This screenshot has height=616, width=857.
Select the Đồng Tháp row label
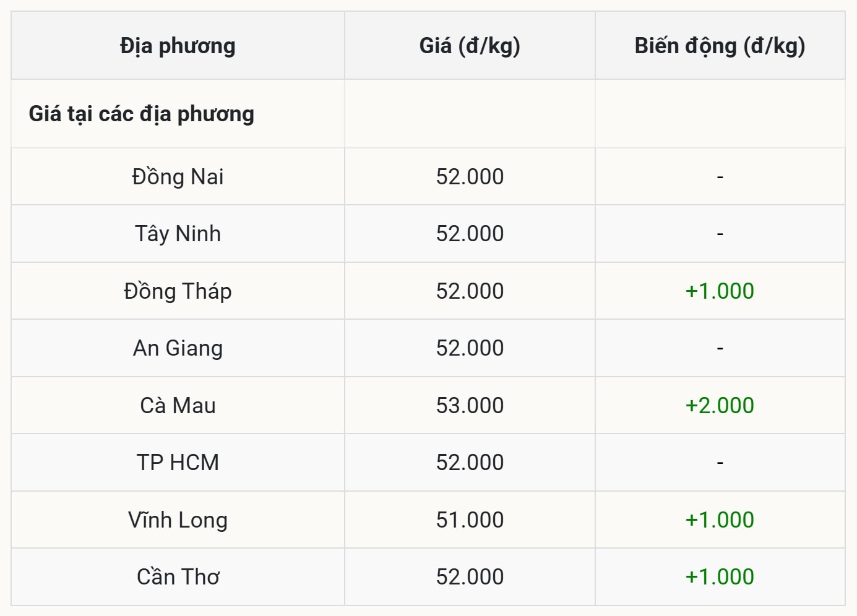pos(178,291)
